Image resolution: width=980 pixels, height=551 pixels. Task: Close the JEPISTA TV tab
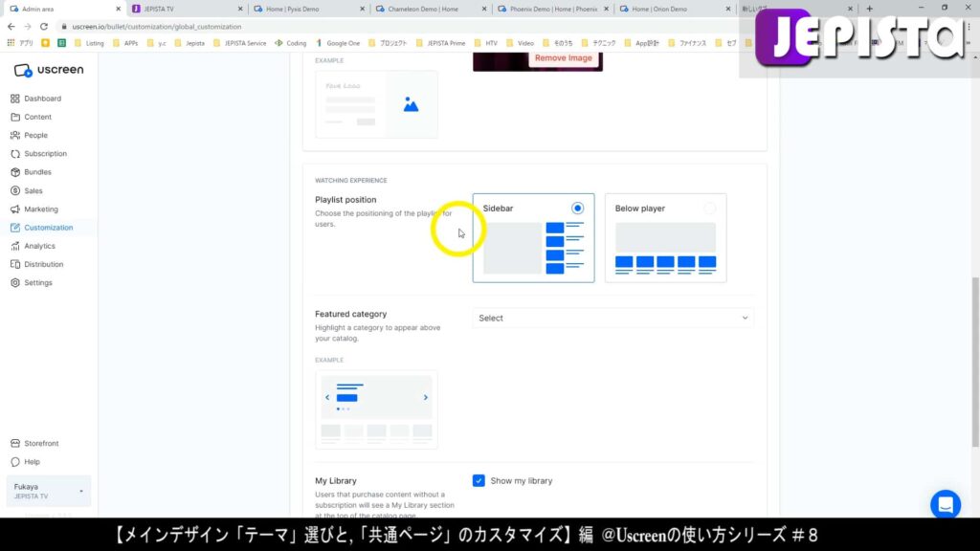click(240, 9)
